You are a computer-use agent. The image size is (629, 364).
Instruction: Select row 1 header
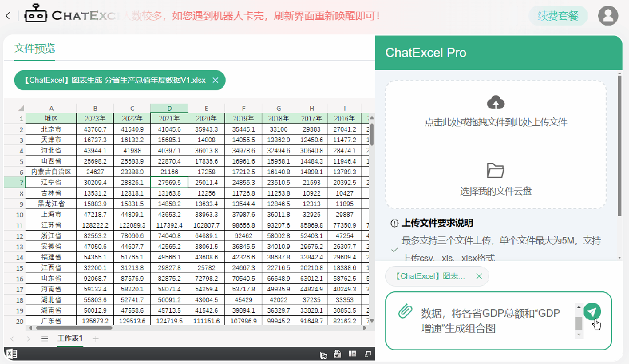[15, 118]
